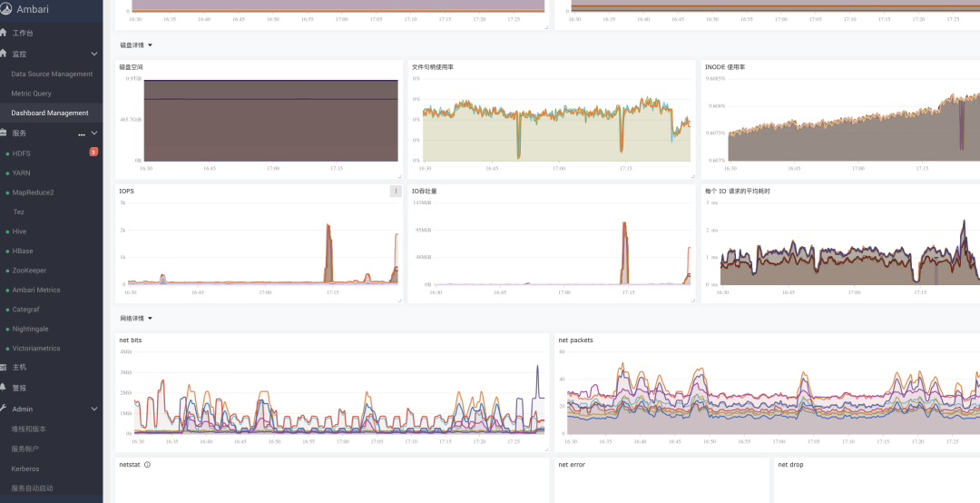The width and height of the screenshot is (980, 503).
Task: Open the HBase service
Action: click(23, 251)
